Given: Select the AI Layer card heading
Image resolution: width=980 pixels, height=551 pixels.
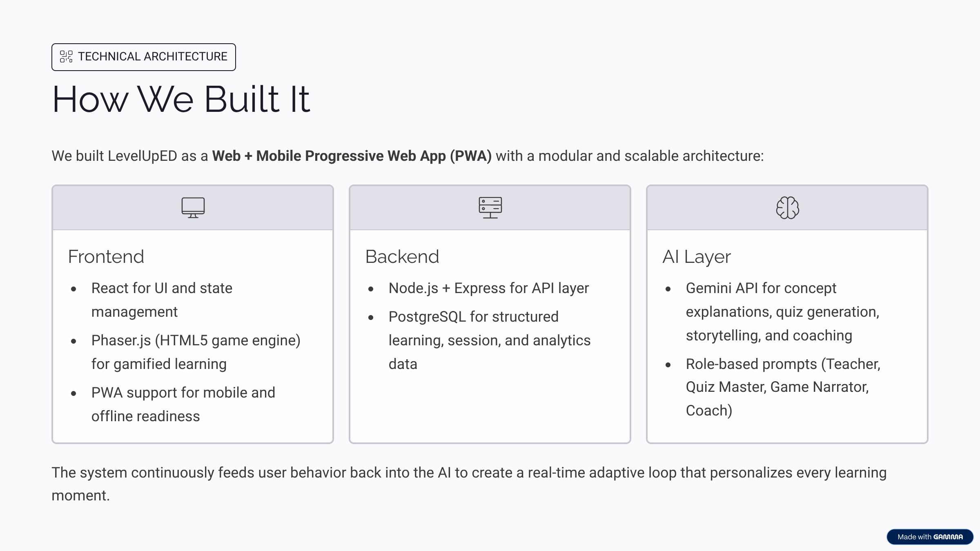Looking at the screenshot, I should 697,257.
